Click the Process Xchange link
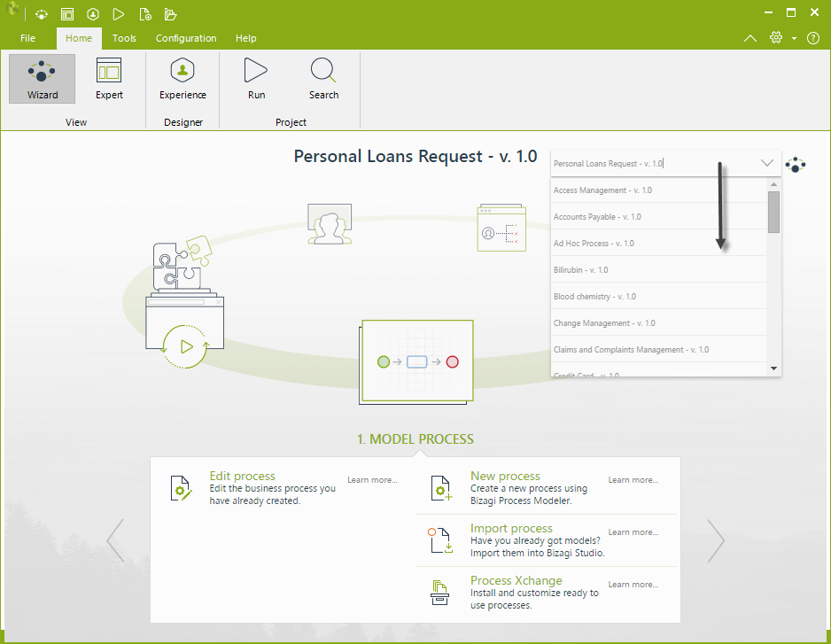Image resolution: width=831 pixels, height=644 pixels. pyautogui.click(x=516, y=580)
